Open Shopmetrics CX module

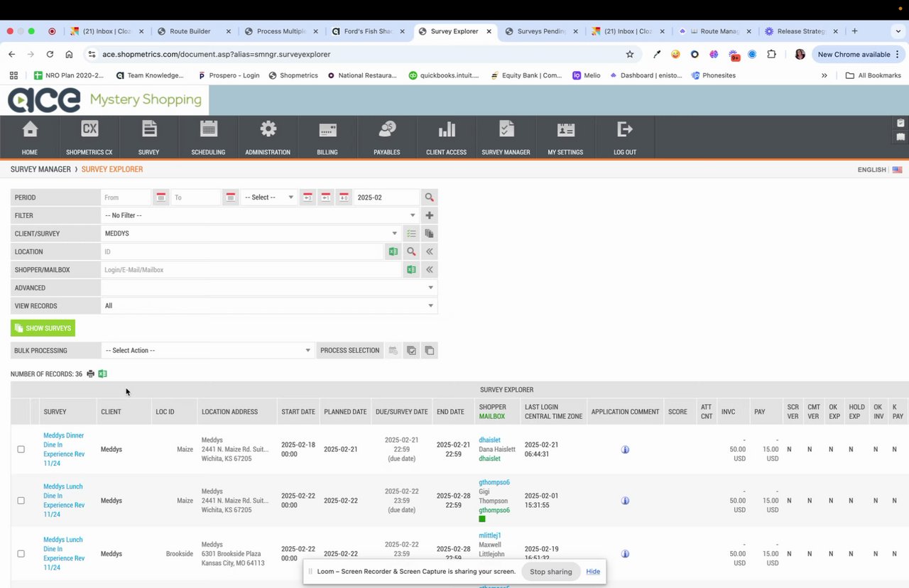tap(89, 137)
